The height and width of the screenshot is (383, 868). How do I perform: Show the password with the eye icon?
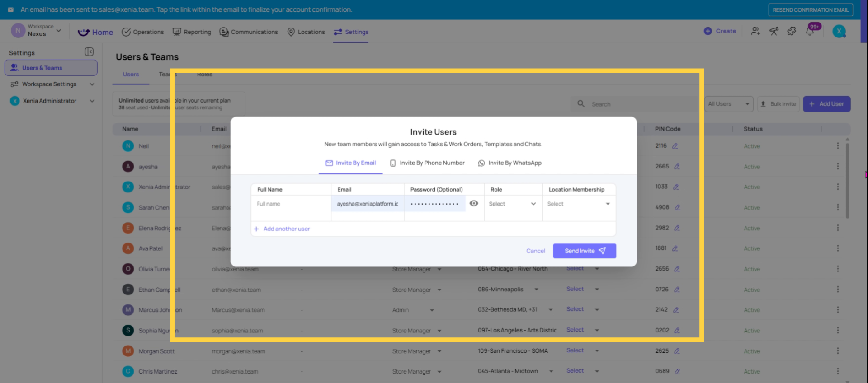(474, 204)
